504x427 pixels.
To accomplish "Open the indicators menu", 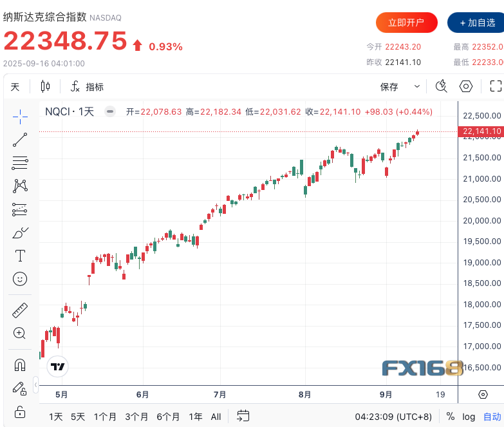I will coord(87,86).
